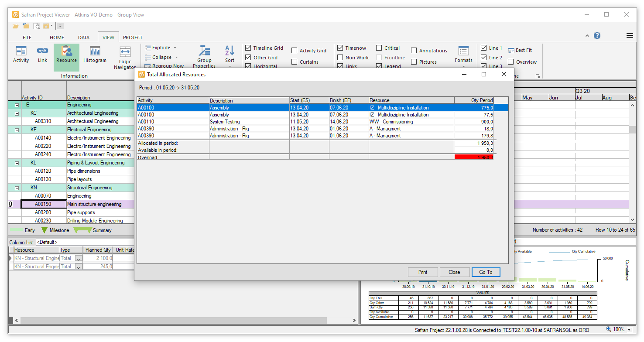Viewport: 644px width, 342px height.
Task: Select activity A00310 in the main grid
Action: tap(43, 121)
